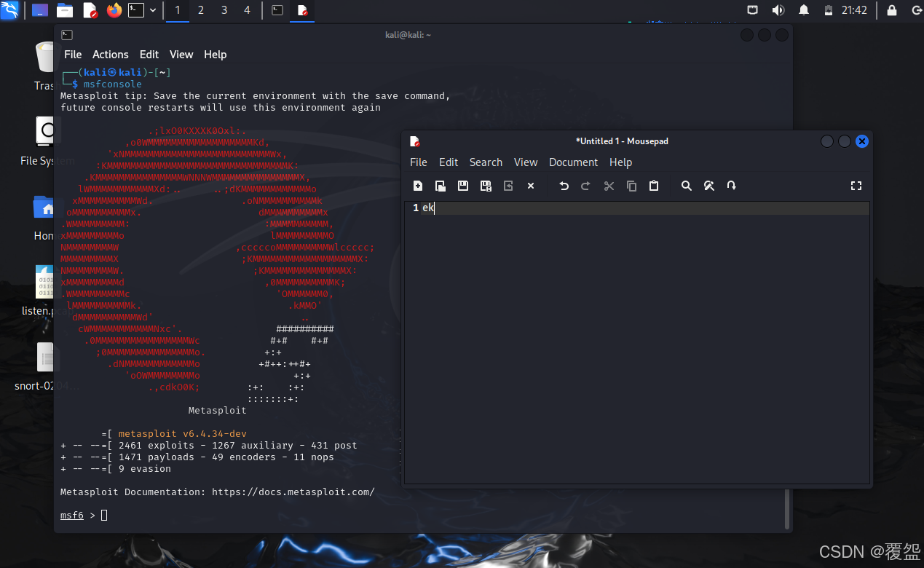
Task: Click the redo arrow in Mousepad toolbar
Action: coord(586,186)
